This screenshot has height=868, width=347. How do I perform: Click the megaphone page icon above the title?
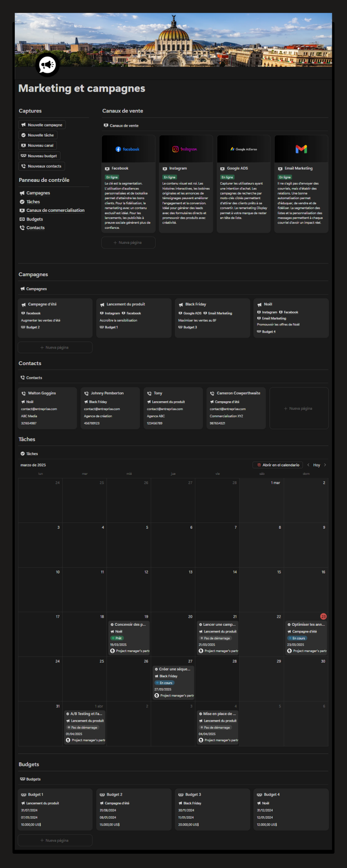[x=47, y=65]
